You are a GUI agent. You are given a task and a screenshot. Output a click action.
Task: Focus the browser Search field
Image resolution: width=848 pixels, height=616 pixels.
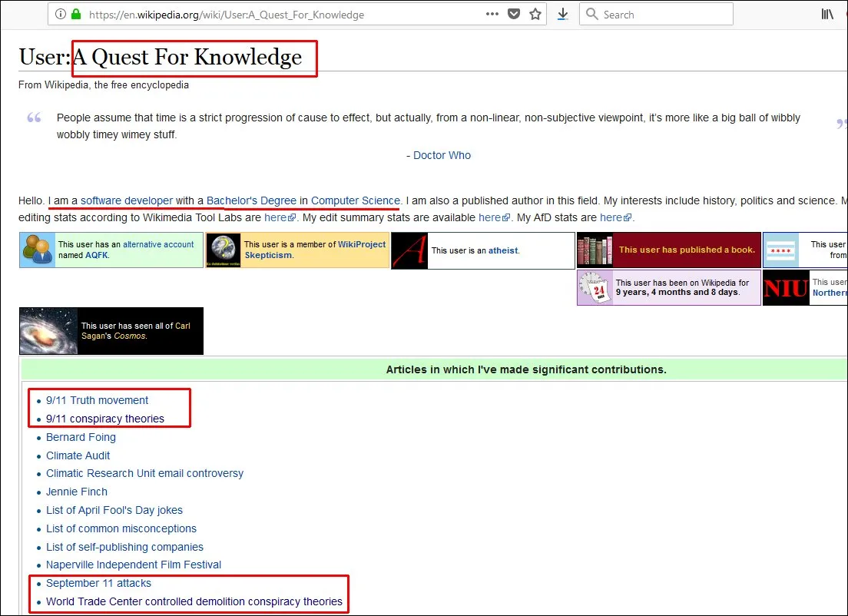(x=656, y=15)
